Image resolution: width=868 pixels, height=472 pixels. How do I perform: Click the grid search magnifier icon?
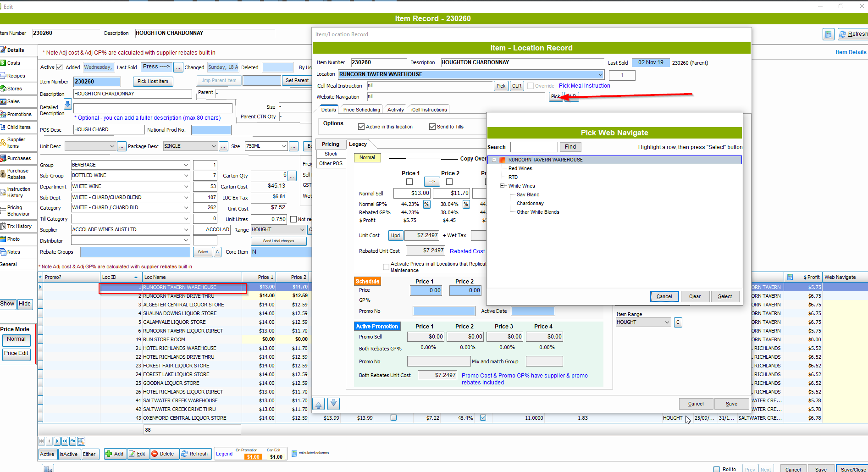[81, 441]
